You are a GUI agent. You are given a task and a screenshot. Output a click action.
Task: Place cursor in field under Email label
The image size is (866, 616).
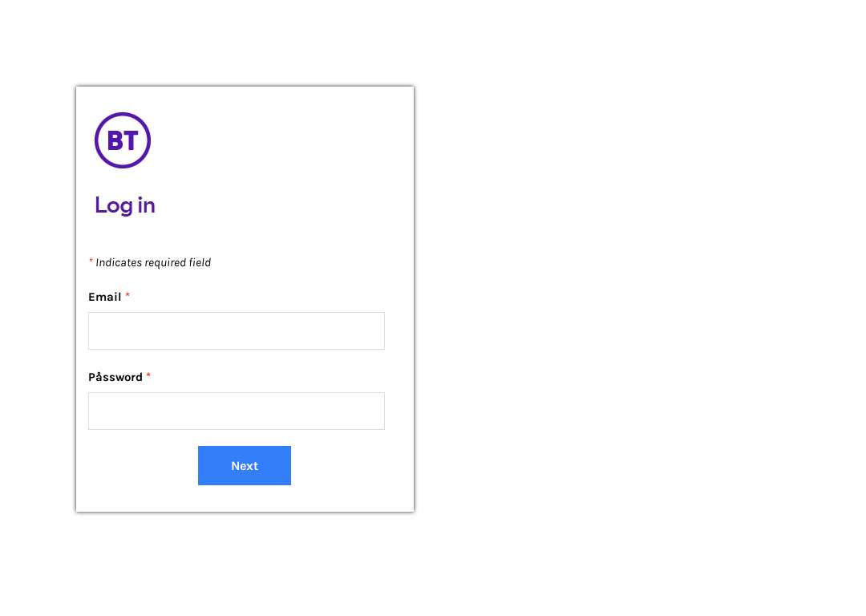(237, 331)
